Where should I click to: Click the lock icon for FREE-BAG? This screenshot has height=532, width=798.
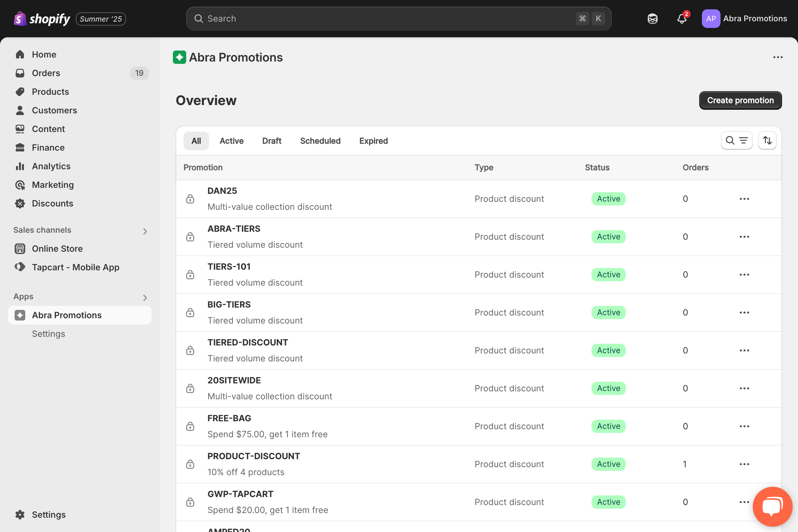[190, 426]
